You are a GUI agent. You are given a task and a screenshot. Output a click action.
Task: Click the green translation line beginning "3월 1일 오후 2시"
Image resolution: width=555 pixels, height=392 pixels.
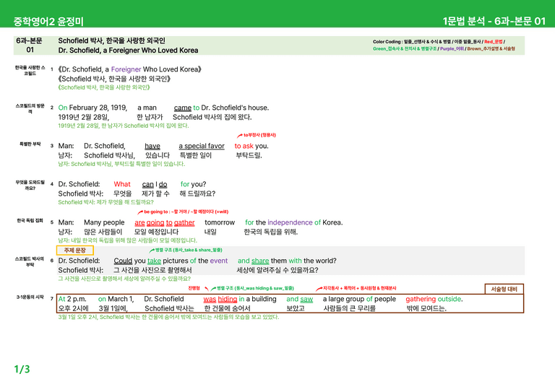(x=168, y=317)
